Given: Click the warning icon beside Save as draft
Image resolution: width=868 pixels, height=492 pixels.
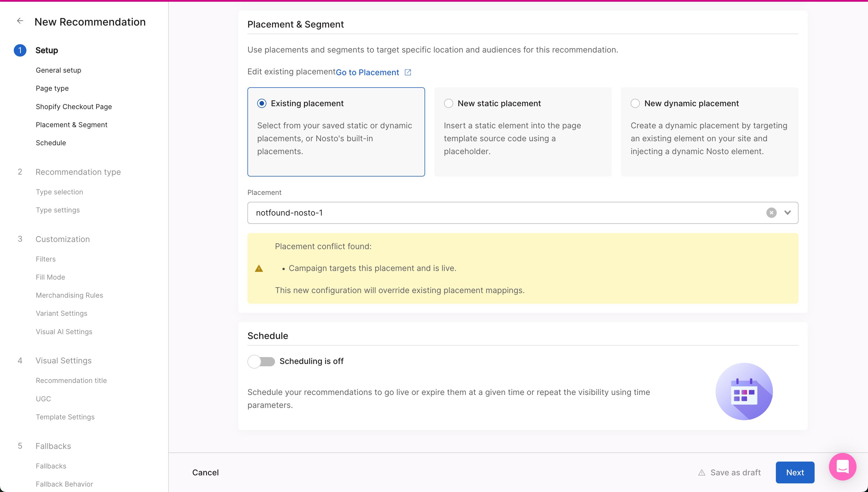Looking at the screenshot, I should pyautogui.click(x=702, y=473).
